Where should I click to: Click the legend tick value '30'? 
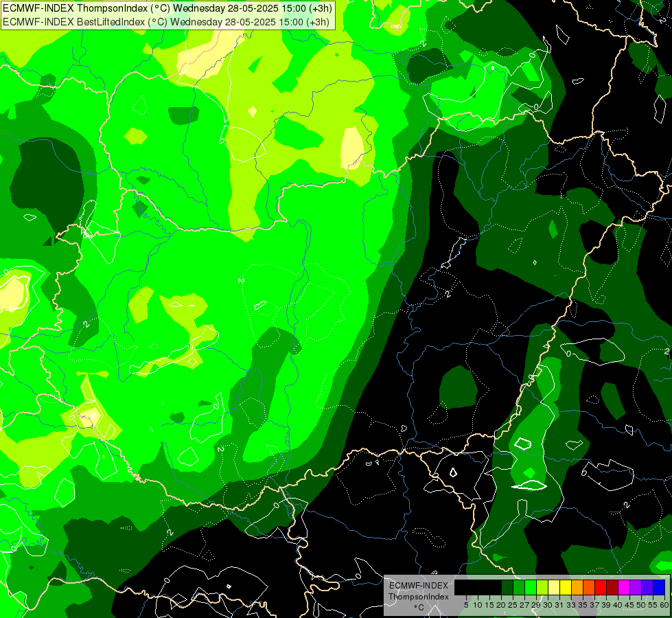[x=548, y=605]
